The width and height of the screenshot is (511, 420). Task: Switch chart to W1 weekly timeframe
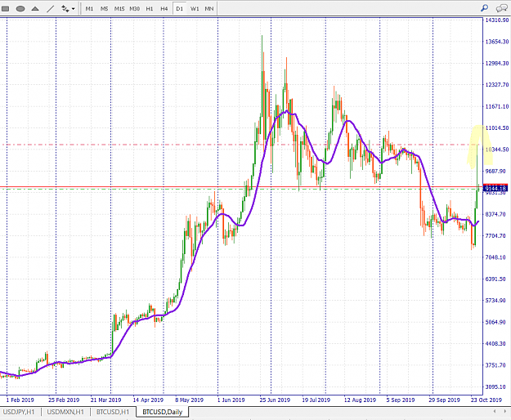[x=195, y=9]
